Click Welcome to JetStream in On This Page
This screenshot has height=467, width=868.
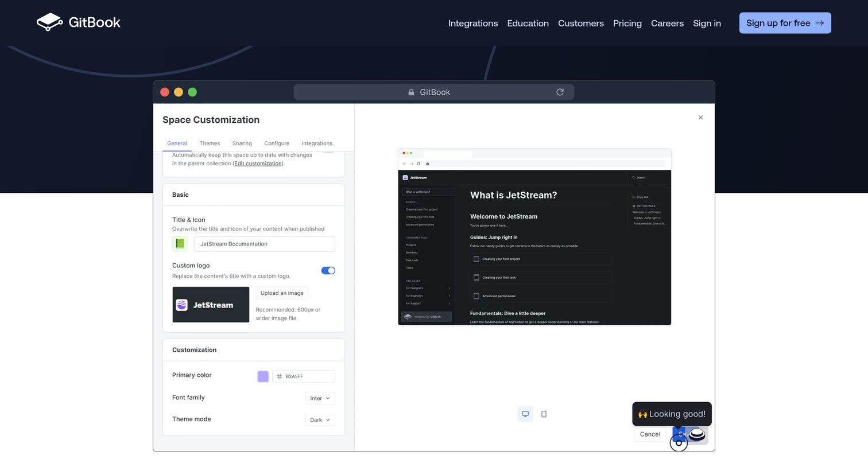click(x=646, y=212)
